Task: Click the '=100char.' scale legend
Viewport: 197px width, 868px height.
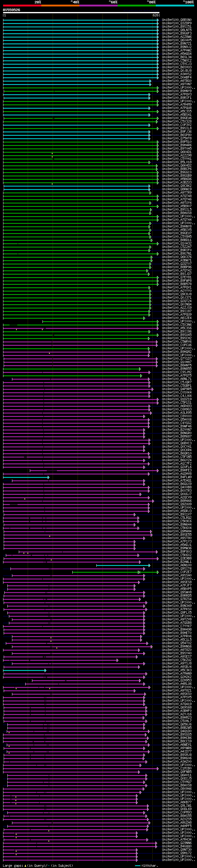Action: coord(146,866)
